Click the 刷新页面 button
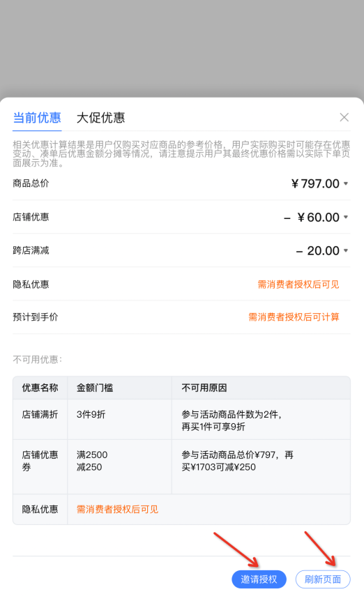Viewport: 364px width, 601px height. [x=323, y=579]
